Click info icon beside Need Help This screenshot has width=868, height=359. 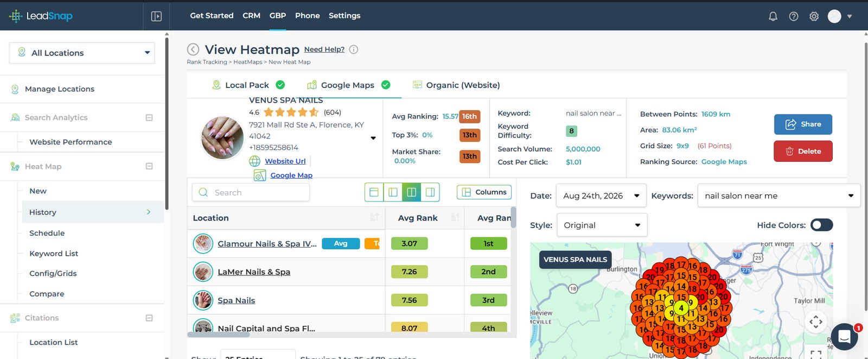[354, 49]
